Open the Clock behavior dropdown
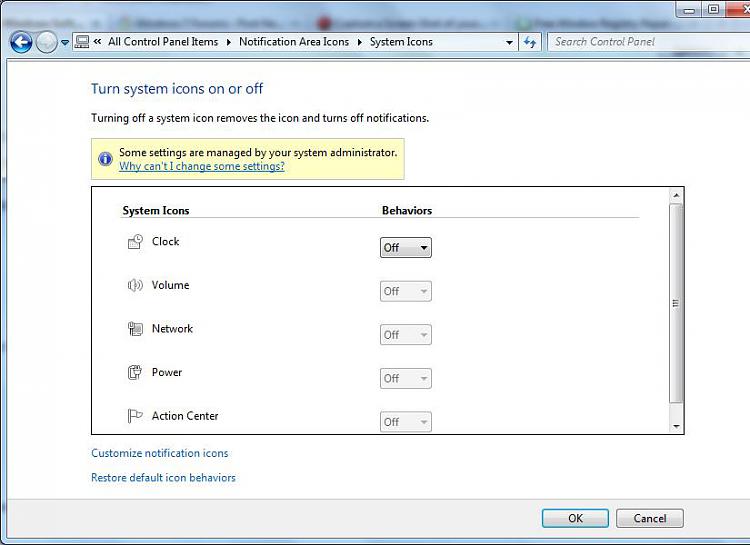This screenshot has height=545, width=750. (406, 247)
